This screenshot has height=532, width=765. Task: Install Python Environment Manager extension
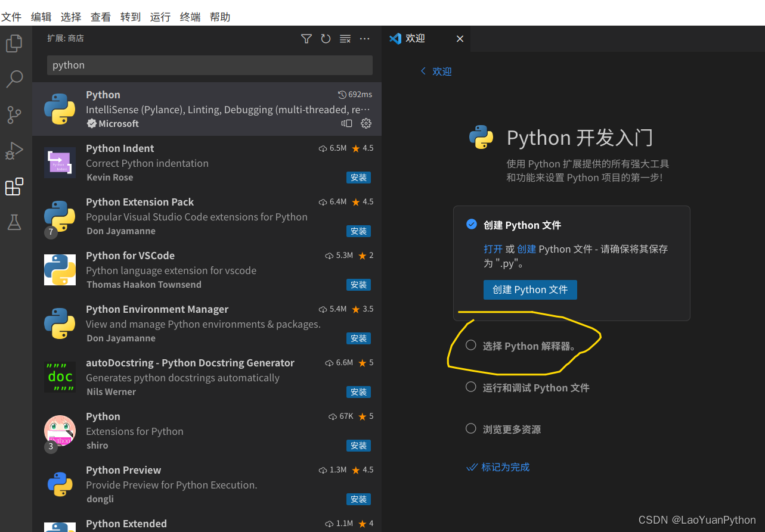359,338
